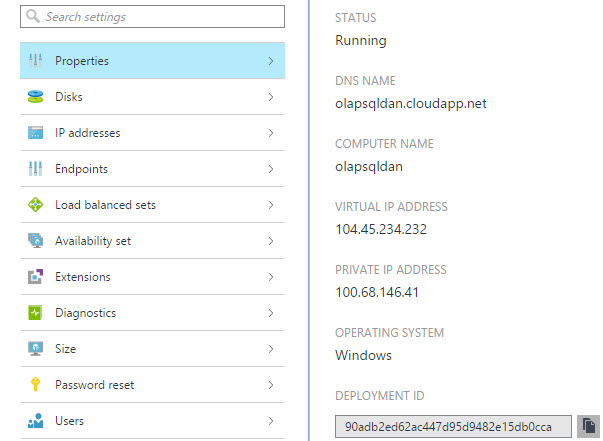Copy the deployment ID with clipboard icon

590,426
